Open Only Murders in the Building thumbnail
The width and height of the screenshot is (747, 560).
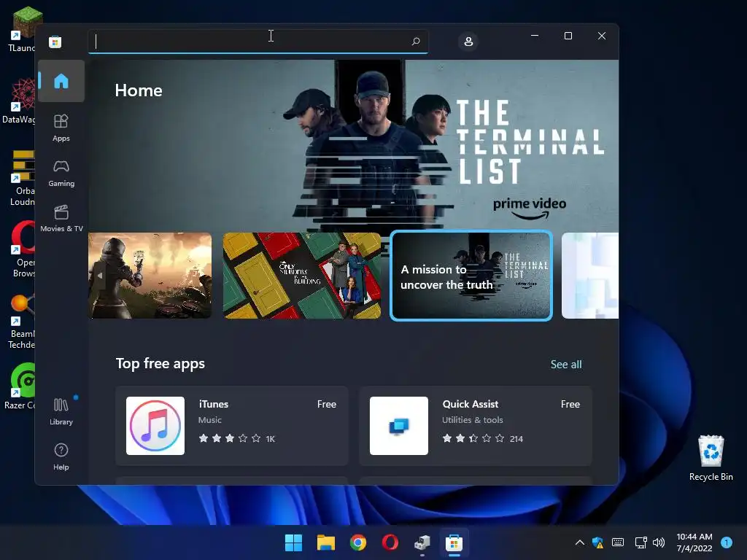(x=302, y=275)
